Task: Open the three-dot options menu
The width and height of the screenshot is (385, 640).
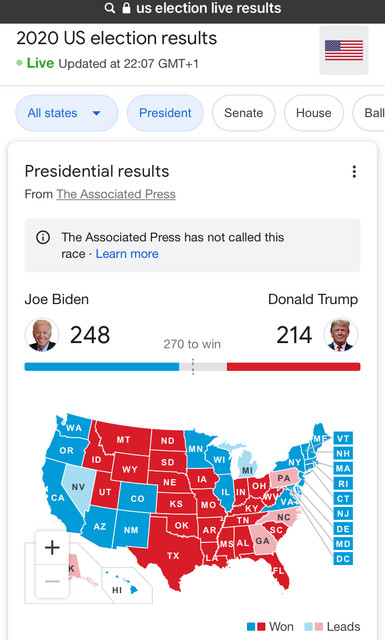Action: (354, 171)
